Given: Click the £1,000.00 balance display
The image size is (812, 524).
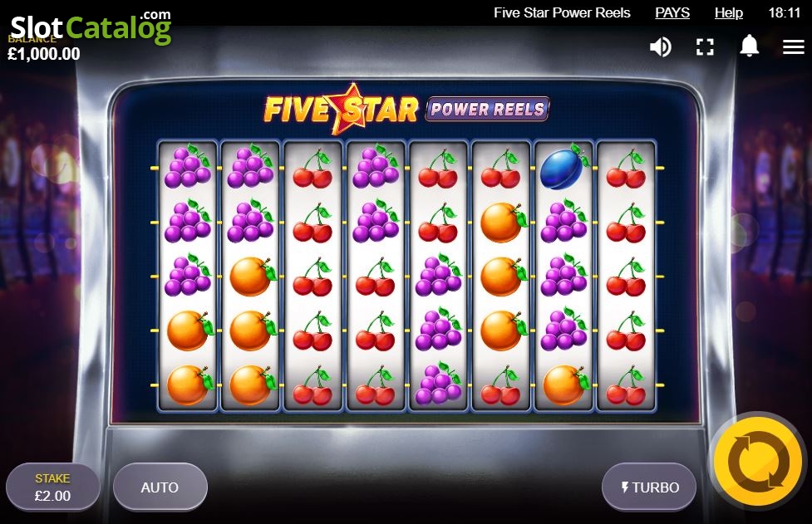Looking at the screenshot, I should coord(44,54).
